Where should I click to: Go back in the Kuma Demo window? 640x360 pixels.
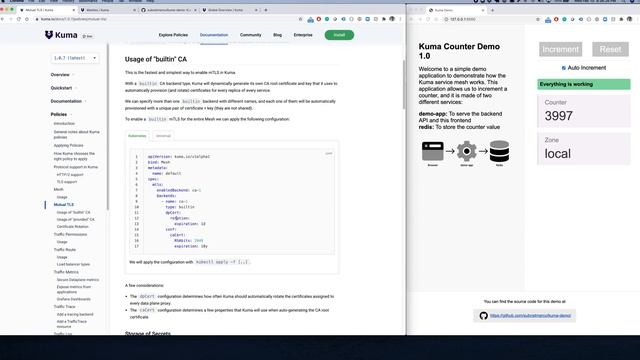(412, 19)
